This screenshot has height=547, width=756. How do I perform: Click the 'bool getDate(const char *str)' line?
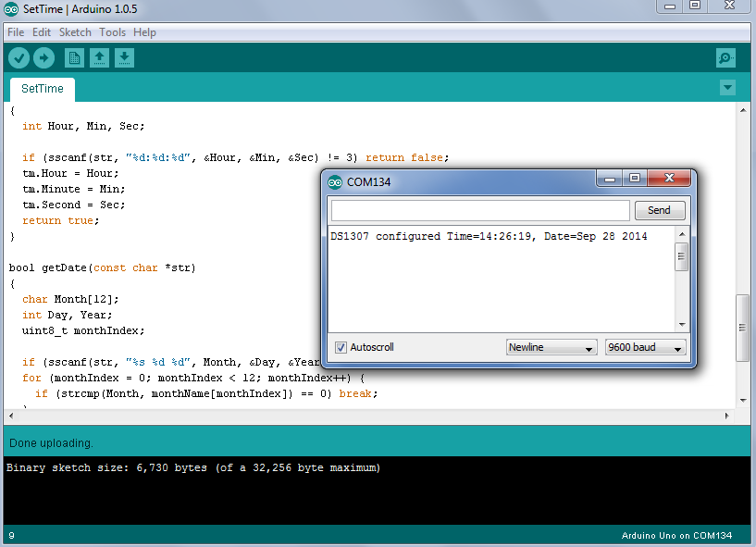pos(102,268)
